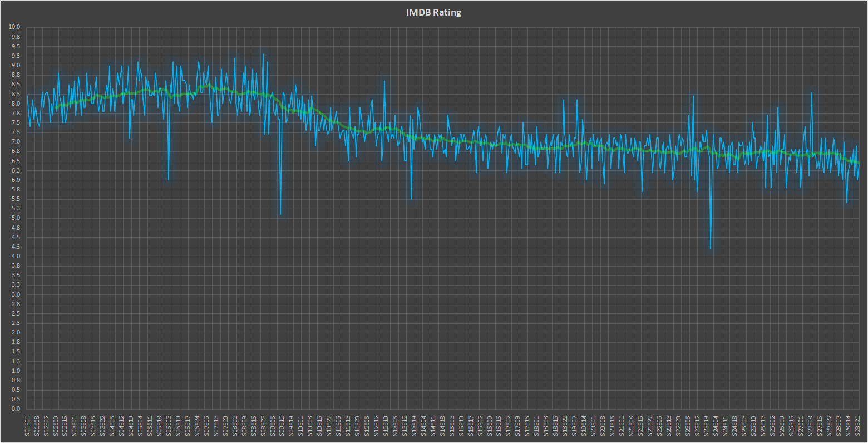Select the 4.5 rating axis label
The height and width of the screenshot is (443, 868).
tap(16, 237)
